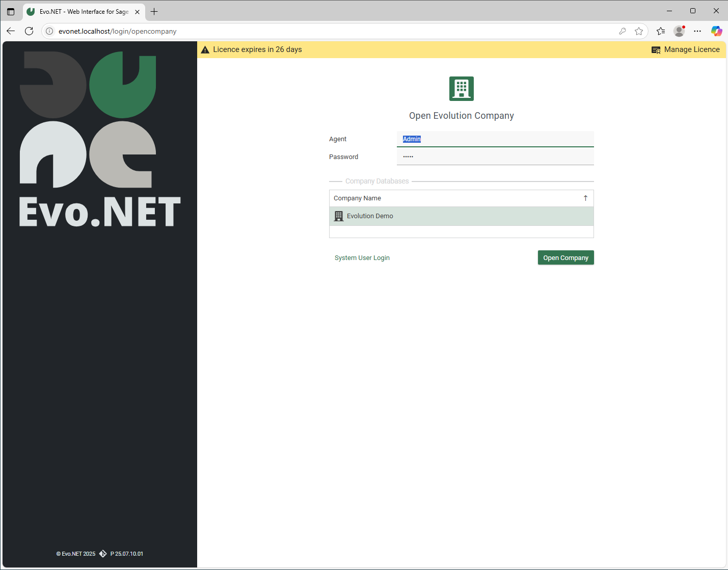This screenshot has width=728, height=570.
Task: Click the Password field label
Action: [x=343, y=157]
